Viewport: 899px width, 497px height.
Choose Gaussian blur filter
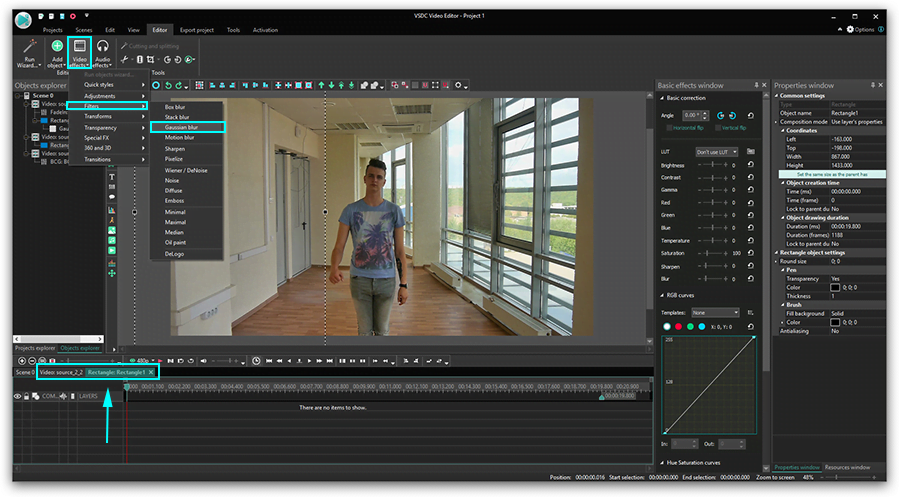187,127
